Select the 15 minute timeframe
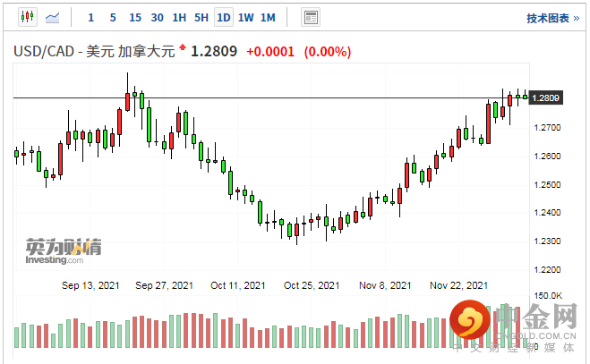Screen dimensions: 590x364 pyautogui.click(x=135, y=18)
